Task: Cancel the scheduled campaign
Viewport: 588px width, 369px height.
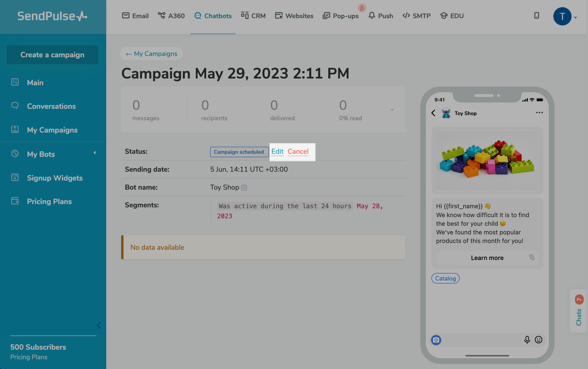Action: (298, 152)
